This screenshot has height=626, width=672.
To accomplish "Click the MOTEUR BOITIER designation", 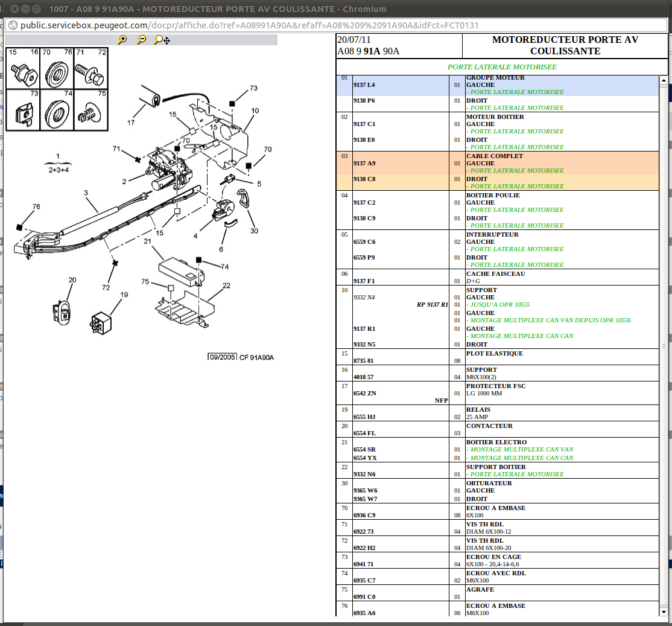I will (495, 117).
